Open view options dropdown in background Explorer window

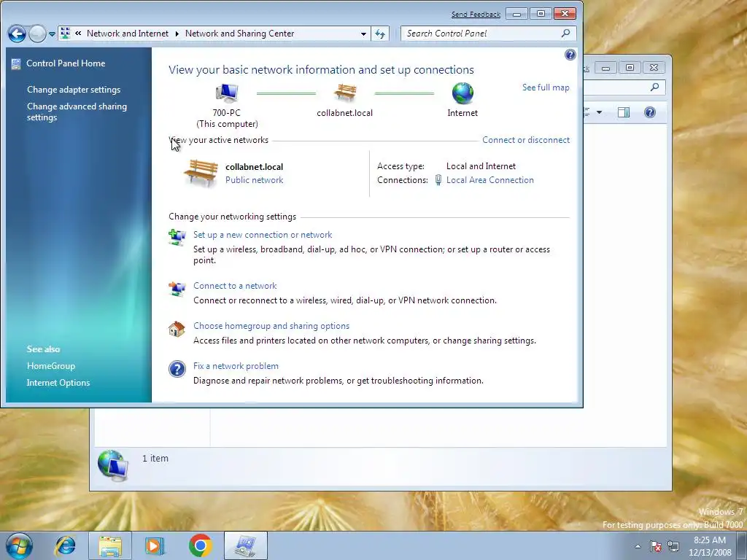click(600, 112)
